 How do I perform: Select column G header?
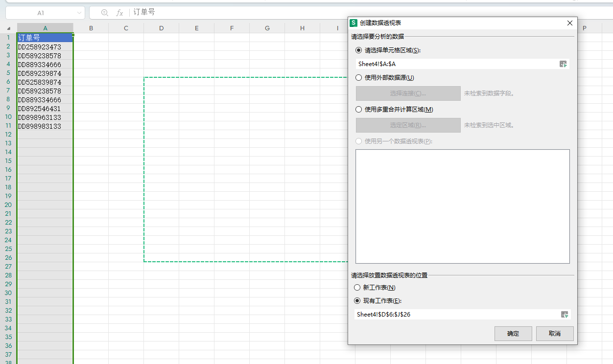(267, 28)
